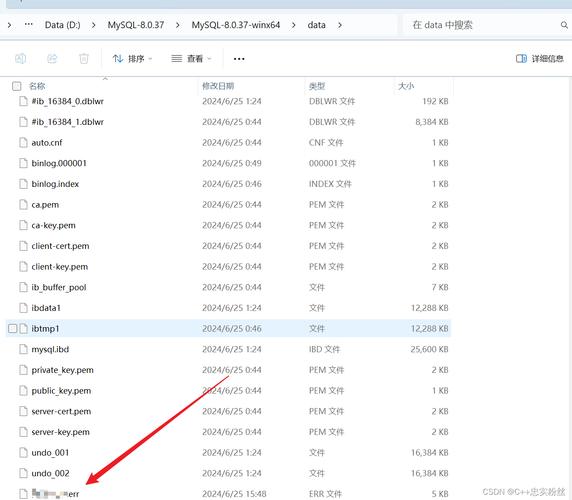Tick the select-all checkbox in header

(16, 86)
